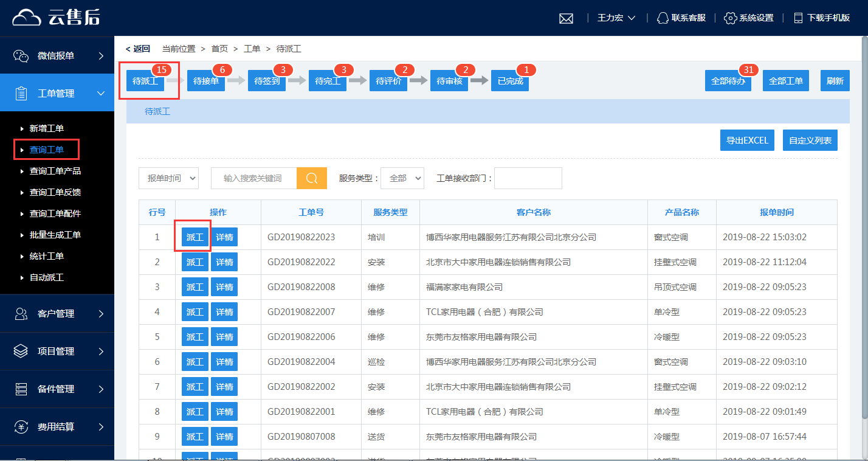Open the mail envelope icon
Image resolution: width=868 pixels, height=461 pixels.
click(x=566, y=18)
